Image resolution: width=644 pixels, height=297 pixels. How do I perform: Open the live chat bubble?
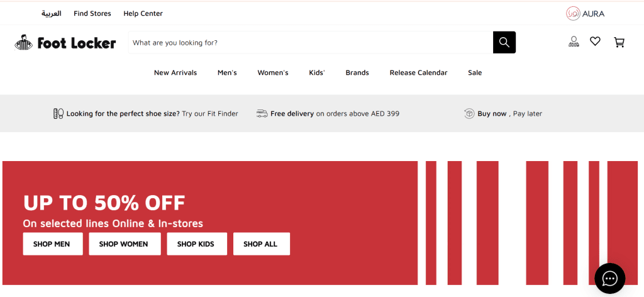[x=609, y=278]
